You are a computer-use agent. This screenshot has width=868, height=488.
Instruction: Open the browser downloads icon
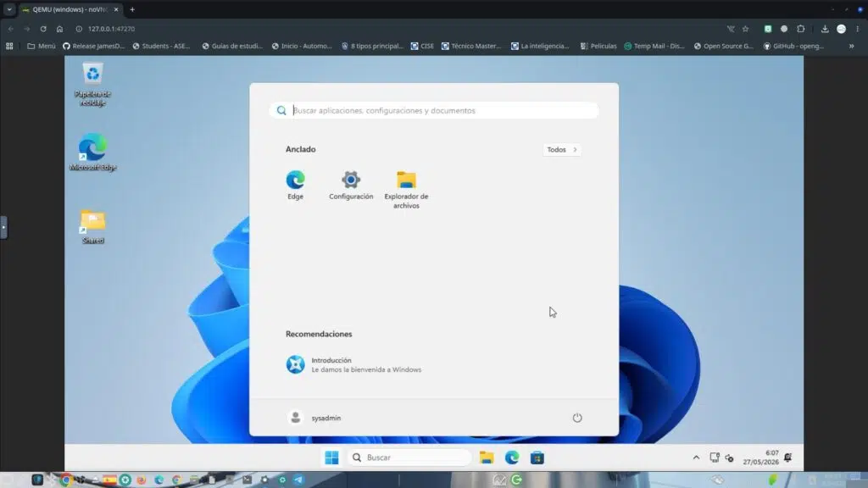(x=825, y=29)
